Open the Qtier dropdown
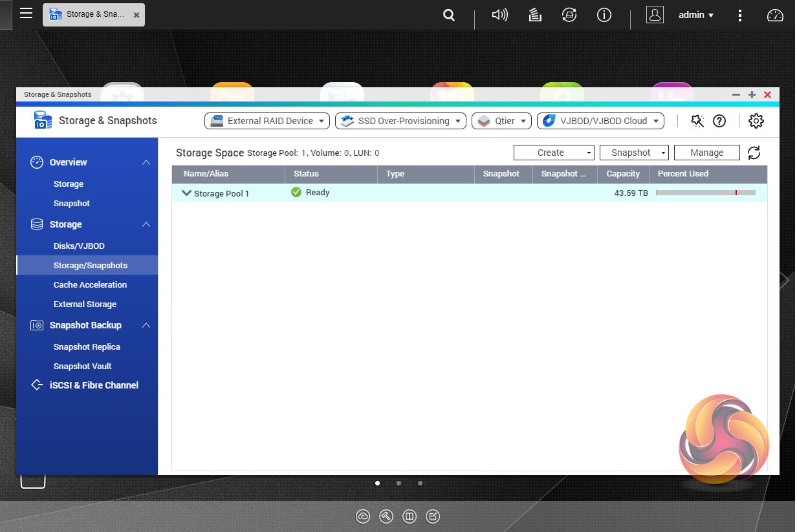This screenshot has height=532, width=797. point(502,121)
